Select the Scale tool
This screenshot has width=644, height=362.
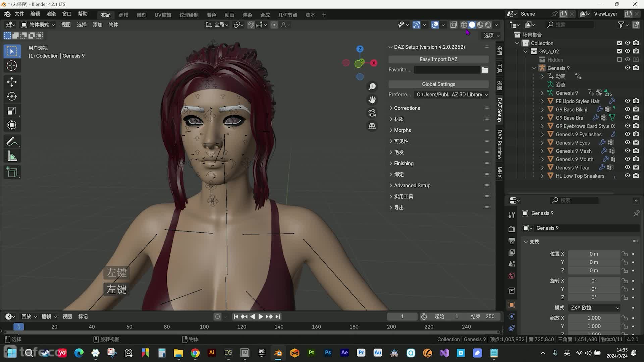12,111
